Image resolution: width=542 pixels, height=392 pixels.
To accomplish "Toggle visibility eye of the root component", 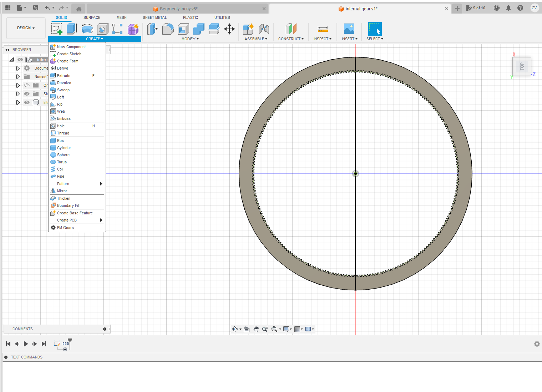I will [20, 60].
